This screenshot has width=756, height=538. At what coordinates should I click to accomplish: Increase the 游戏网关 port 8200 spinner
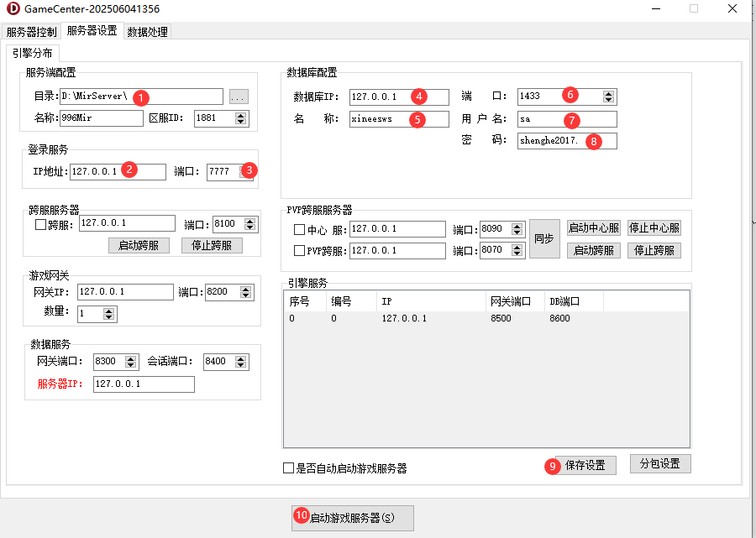tap(246, 289)
